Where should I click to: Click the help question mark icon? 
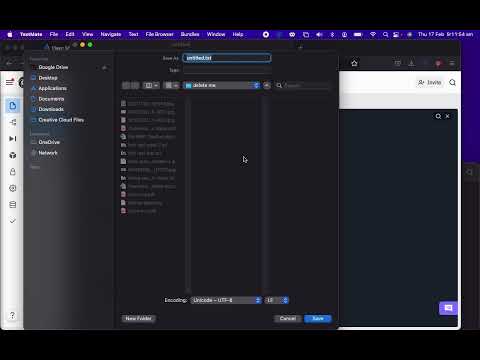(x=12, y=315)
